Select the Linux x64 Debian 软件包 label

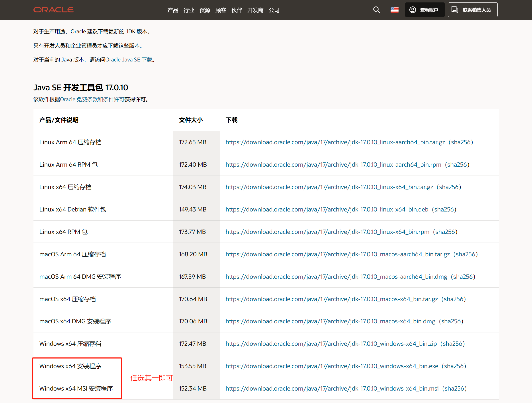(x=73, y=209)
